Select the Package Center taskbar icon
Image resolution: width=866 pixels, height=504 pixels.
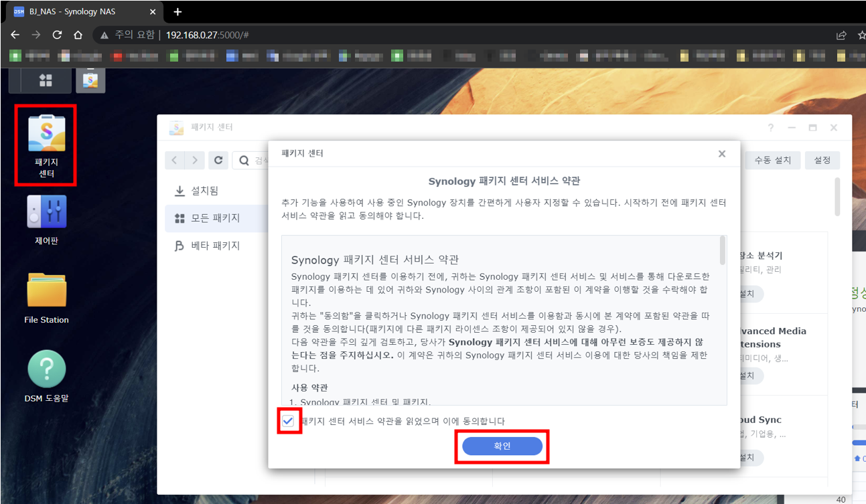tap(90, 81)
